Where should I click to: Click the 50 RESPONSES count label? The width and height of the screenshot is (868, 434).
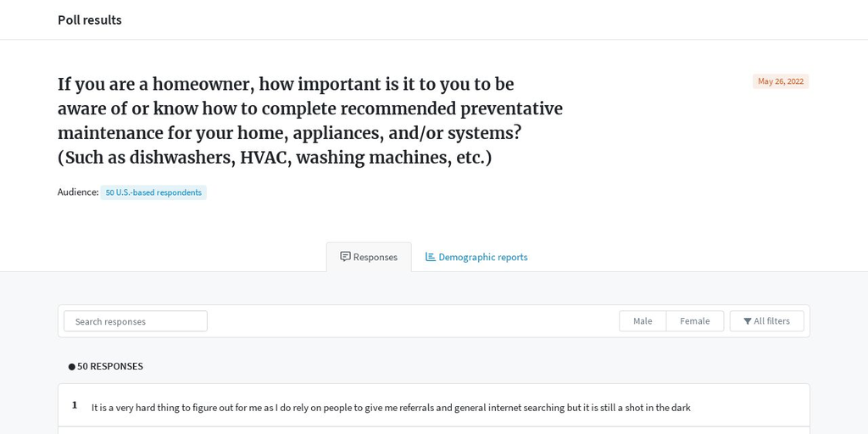110,366
